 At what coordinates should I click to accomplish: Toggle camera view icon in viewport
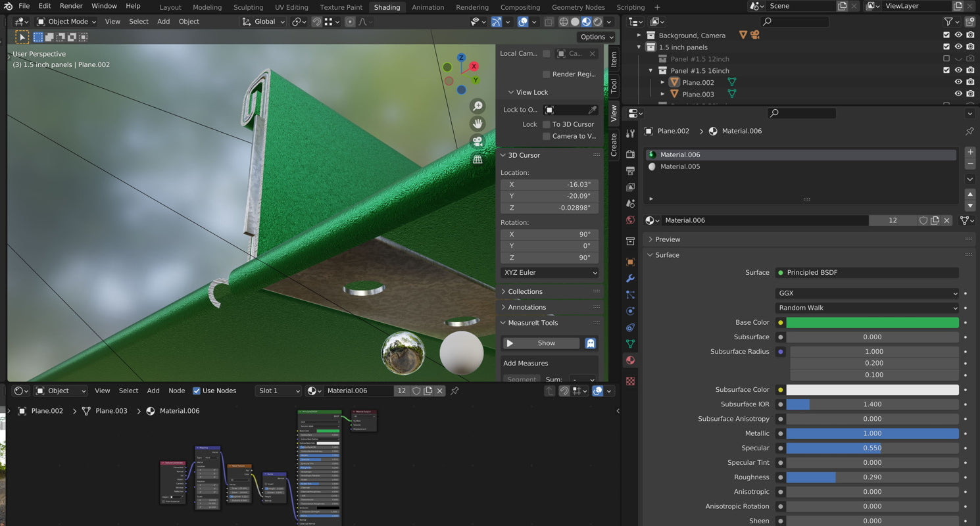pos(478,141)
